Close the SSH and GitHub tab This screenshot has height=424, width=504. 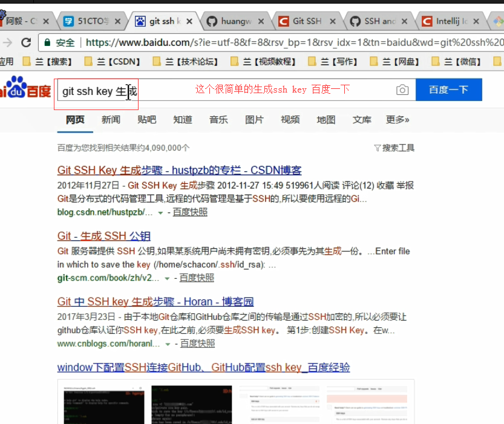click(x=404, y=21)
